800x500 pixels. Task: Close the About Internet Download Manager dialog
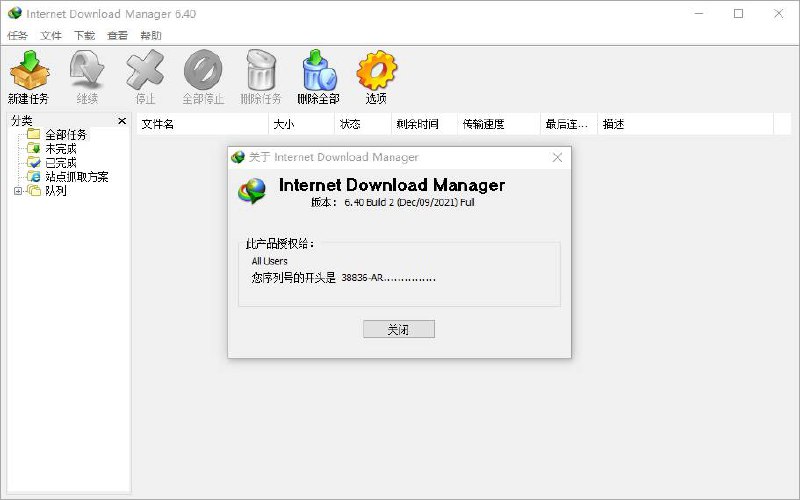point(557,157)
